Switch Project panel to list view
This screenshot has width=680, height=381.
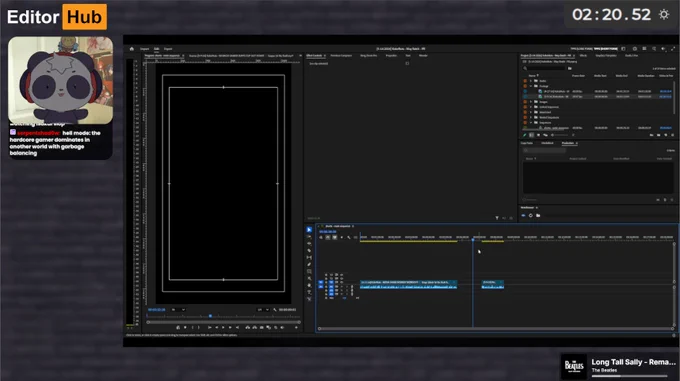(x=531, y=135)
